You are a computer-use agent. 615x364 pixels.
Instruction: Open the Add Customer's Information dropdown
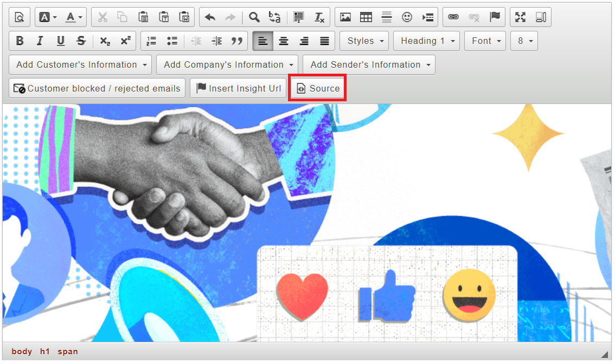pos(81,65)
